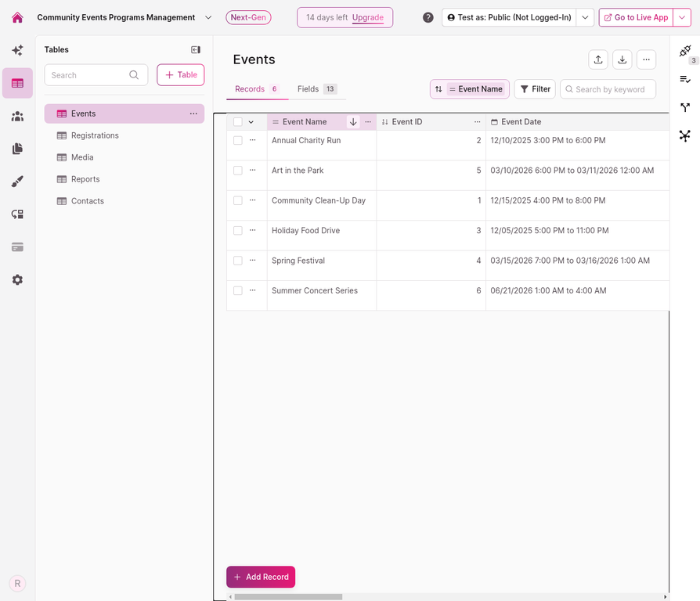The width and height of the screenshot is (700, 601).
Task: Switch to the Fields tab
Action: tap(317, 88)
